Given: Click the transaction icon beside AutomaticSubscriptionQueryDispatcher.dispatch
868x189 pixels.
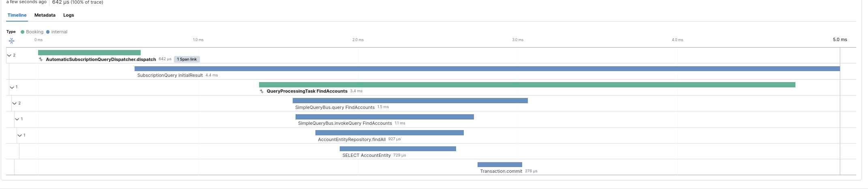Looking at the screenshot, I should point(41,59).
